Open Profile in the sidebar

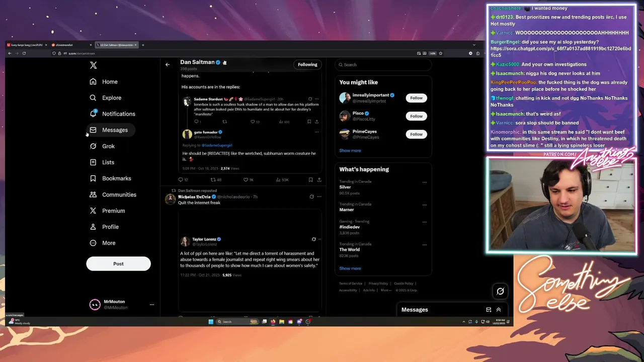pyautogui.click(x=104, y=227)
